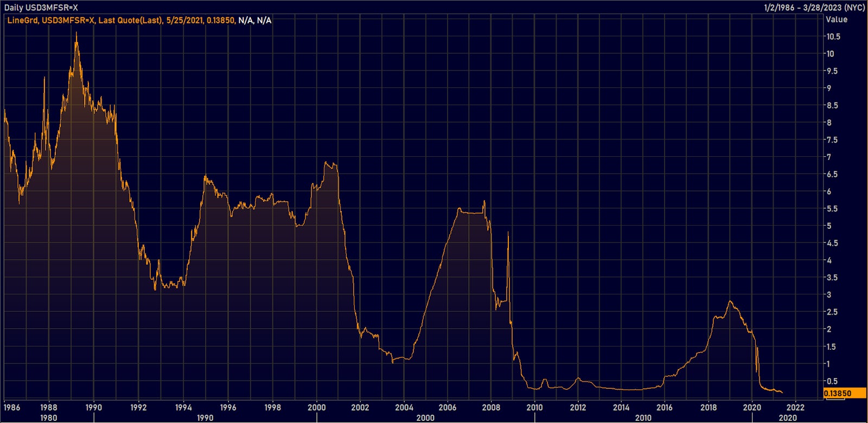868x423 pixels.
Task: Click the 4 value axis label
Action: pyautogui.click(x=828, y=260)
